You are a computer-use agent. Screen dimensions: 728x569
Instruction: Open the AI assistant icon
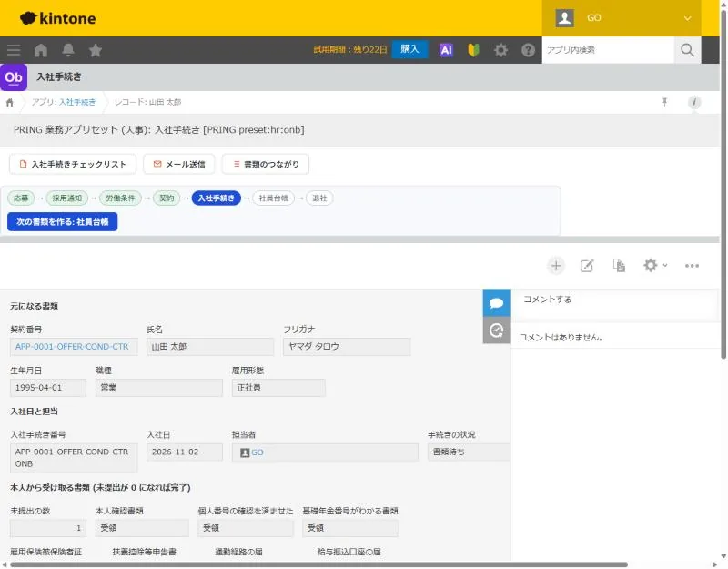click(x=446, y=50)
